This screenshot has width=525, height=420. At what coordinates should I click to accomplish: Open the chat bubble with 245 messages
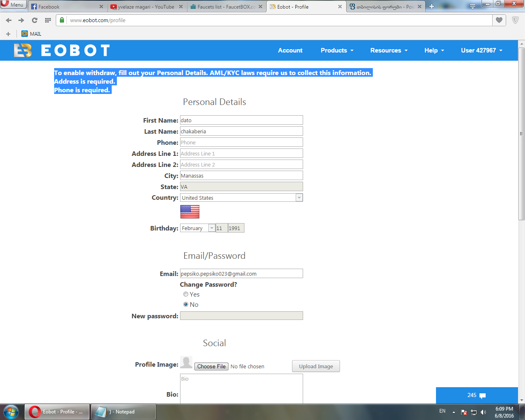point(477,395)
